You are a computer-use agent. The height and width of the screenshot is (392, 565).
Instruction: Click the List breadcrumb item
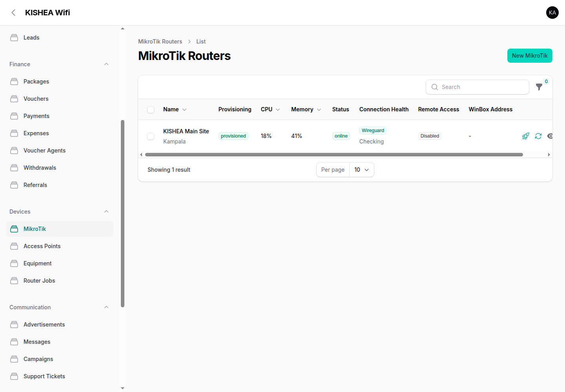click(201, 42)
